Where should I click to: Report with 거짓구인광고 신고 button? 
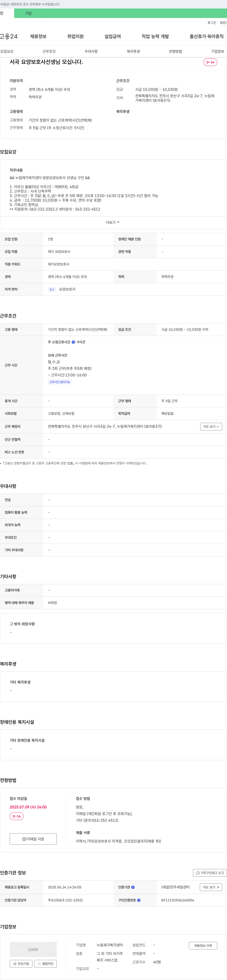coord(210,873)
